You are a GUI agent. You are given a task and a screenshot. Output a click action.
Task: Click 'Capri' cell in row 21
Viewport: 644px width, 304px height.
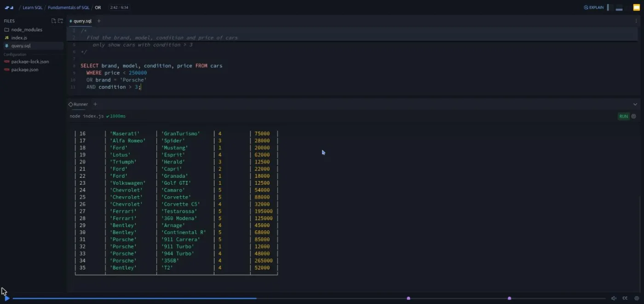[x=172, y=169]
